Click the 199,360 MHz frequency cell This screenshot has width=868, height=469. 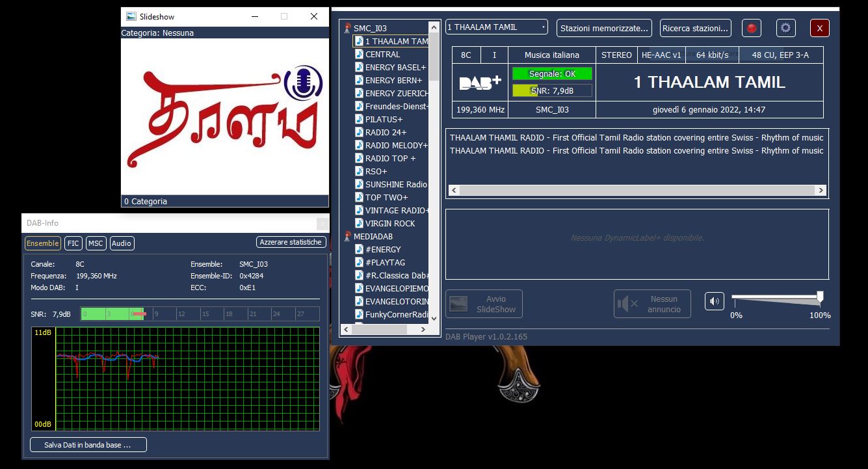[x=480, y=110]
